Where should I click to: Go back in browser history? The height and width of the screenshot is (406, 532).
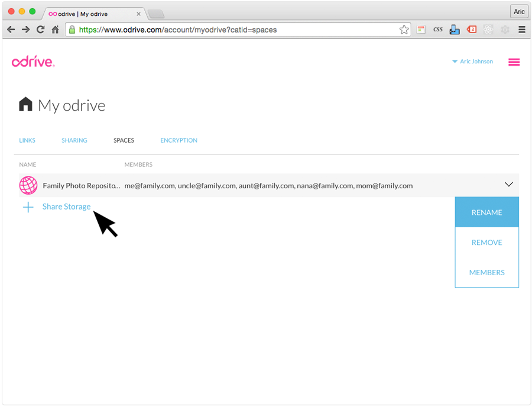(x=11, y=30)
